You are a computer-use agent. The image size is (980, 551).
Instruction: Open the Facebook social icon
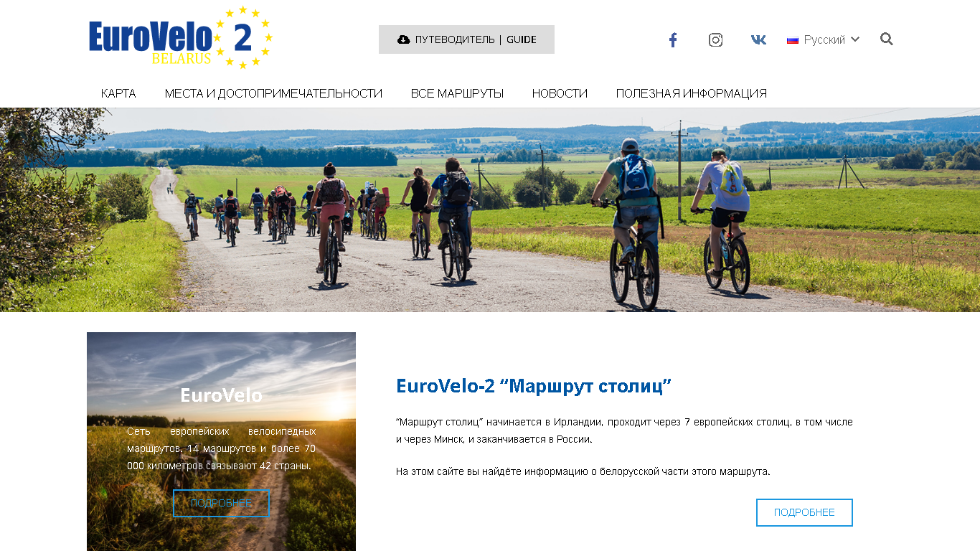click(x=673, y=40)
